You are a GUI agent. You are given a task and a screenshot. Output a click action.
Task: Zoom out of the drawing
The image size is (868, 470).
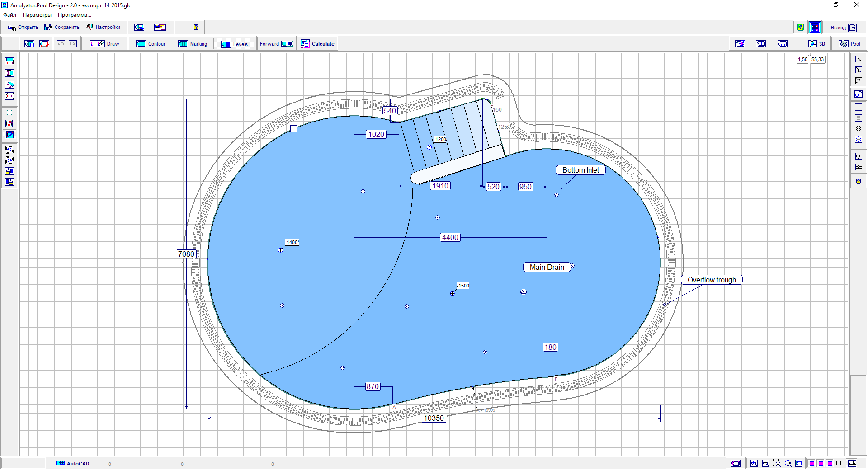point(765,463)
